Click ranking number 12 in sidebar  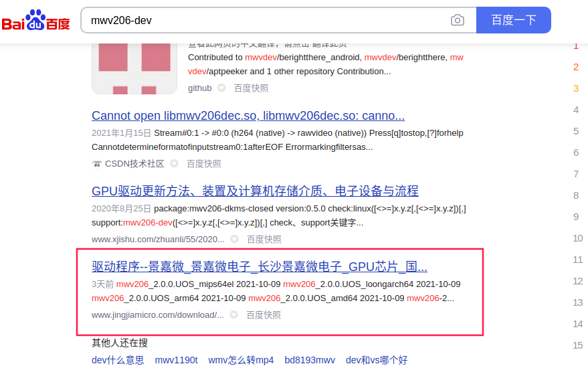click(x=577, y=281)
